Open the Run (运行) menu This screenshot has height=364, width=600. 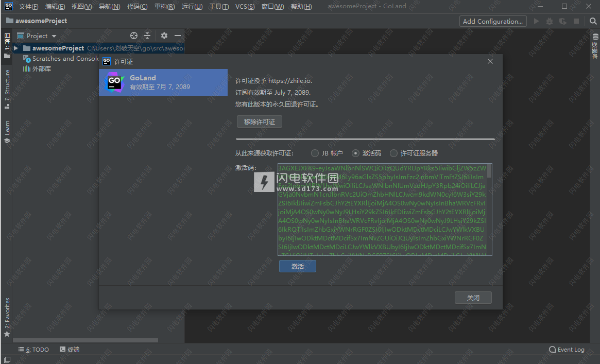point(192,7)
